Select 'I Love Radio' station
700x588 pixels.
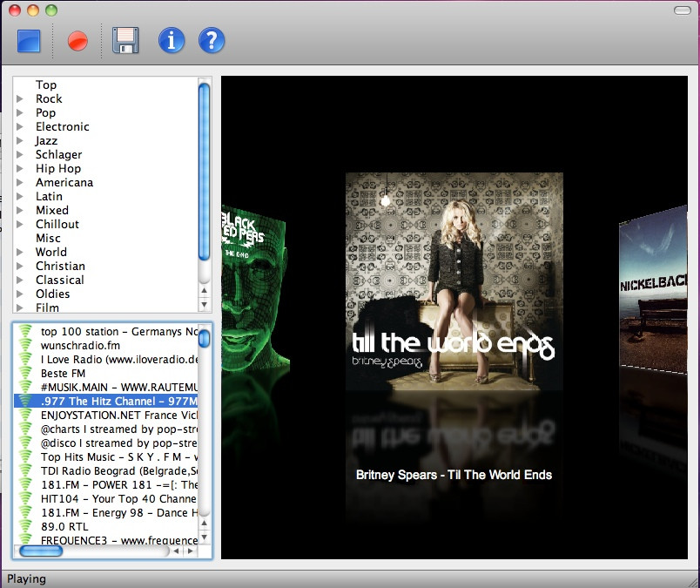[119, 359]
